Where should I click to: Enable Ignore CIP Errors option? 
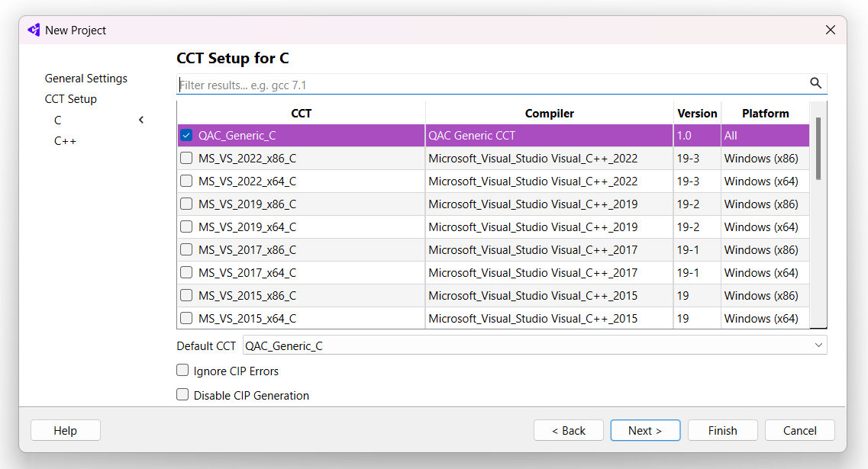pyautogui.click(x=182, y=370)
